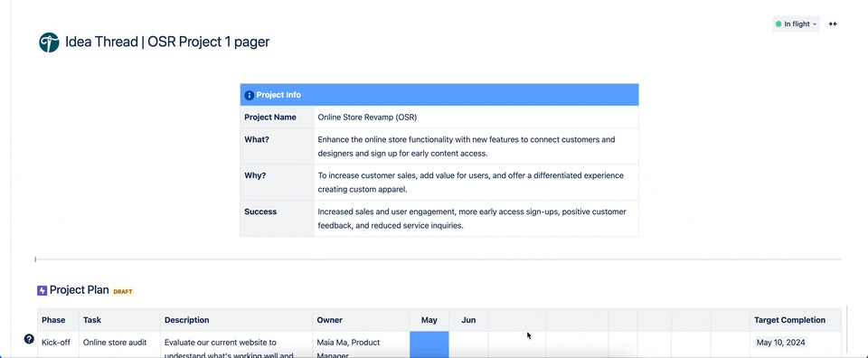The width and height of the screenshot is (868, 358).
Task: Click the Online store audit task cell
Action: click(115, 343)
